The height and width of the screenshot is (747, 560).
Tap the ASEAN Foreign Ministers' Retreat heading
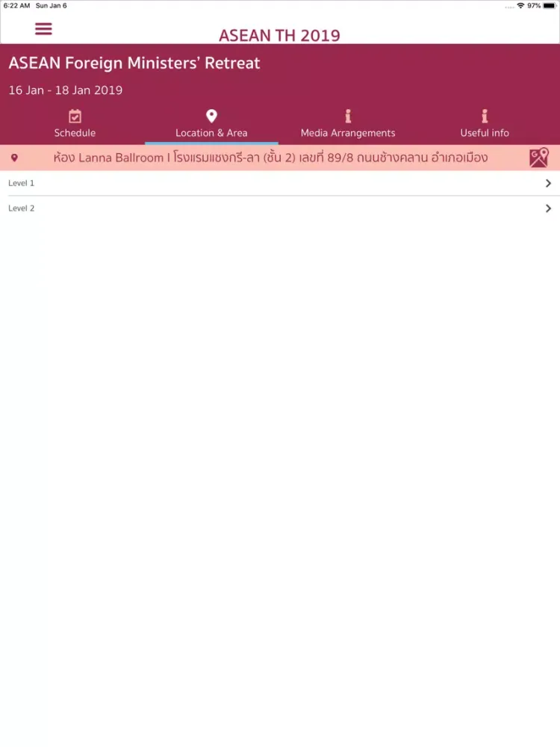point(134,63)
